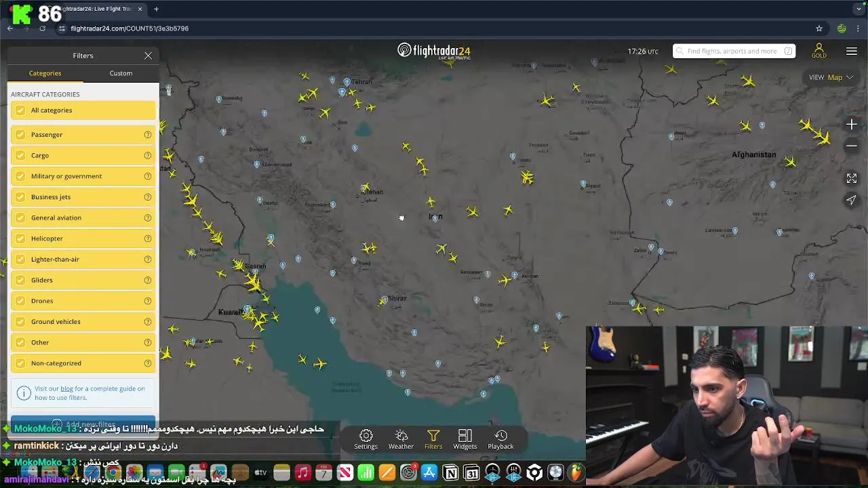
Task: Switch to the Categories tab
Action: tap(45, 73)
